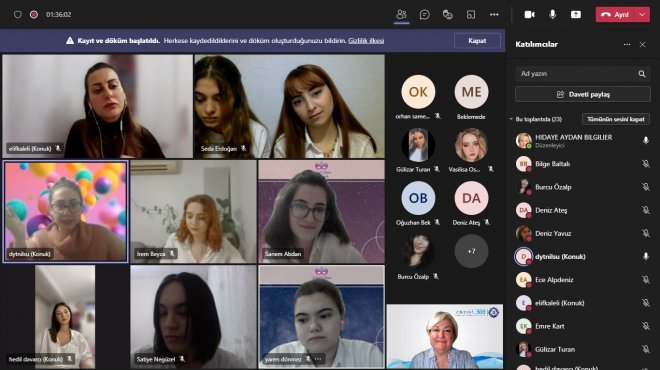Select the Satiye Negüzel video tile
This screenshot has width=660, height=370.
193,317
